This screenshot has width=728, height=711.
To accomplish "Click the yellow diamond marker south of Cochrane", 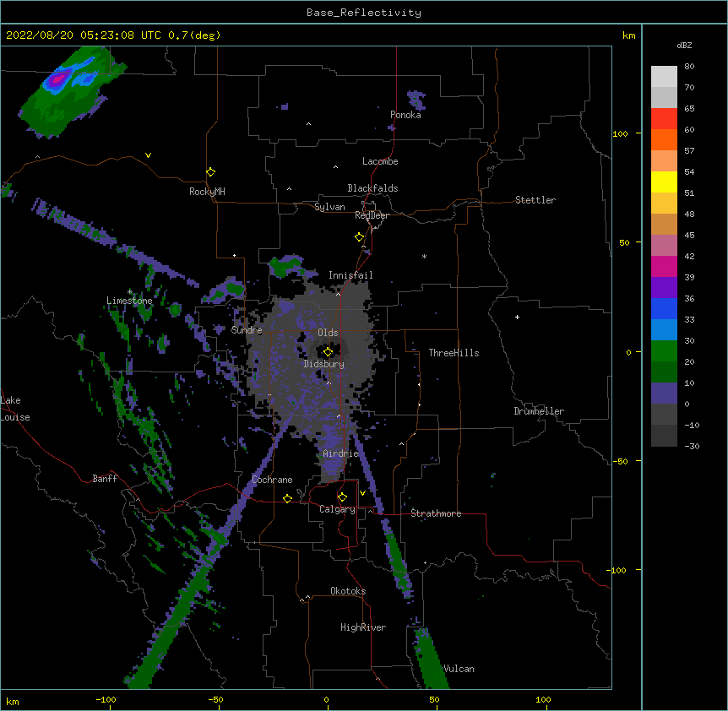I will [287, 498].
